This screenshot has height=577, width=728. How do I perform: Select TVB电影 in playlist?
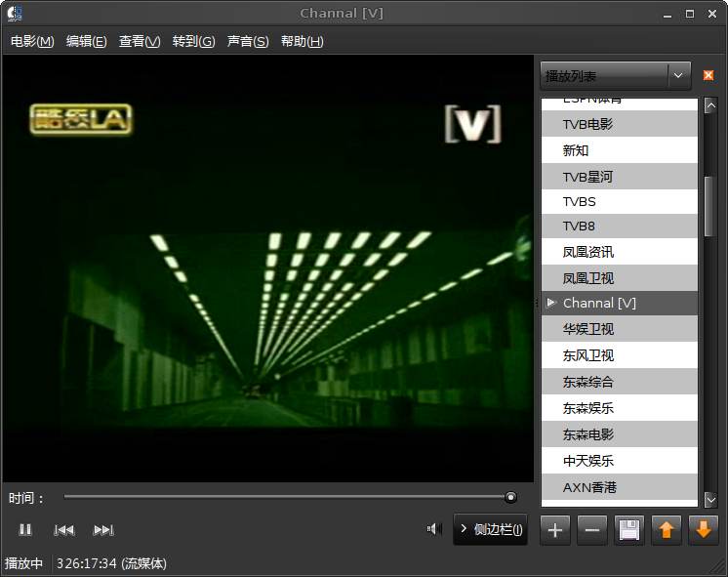point(620,124)
